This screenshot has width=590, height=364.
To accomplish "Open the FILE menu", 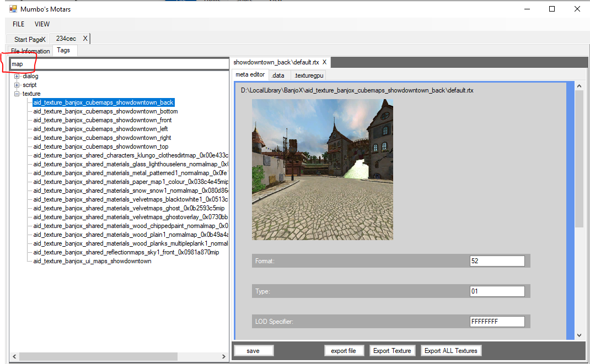I will point(18,24).
